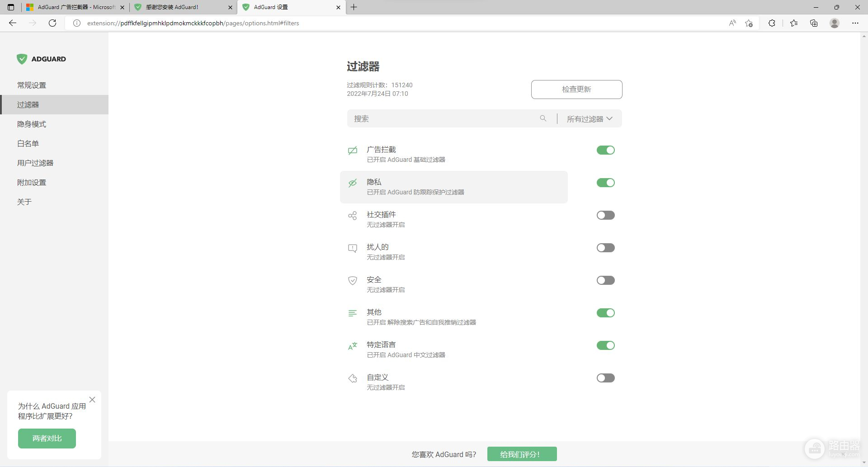The width and height of the screenshot is (868, 467).
Task: Enable the 扰人的 toggle
Action: 606,248
